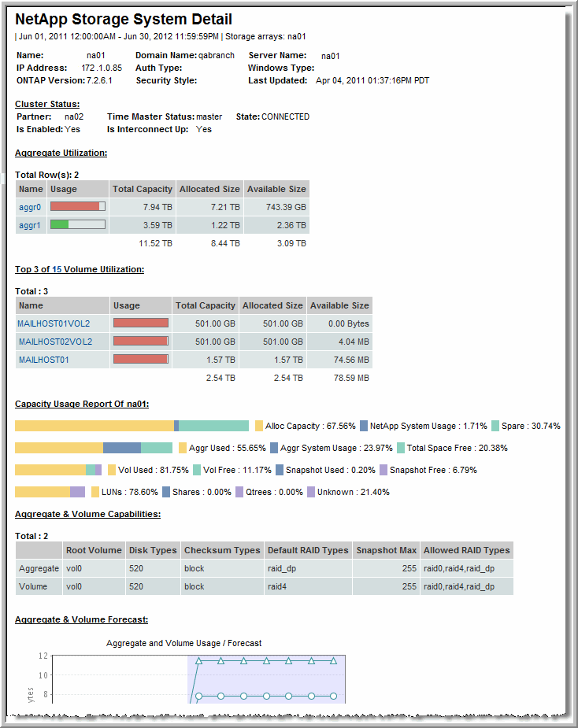Click the Alloc Capacity legend color swatch
Viewport: 578px width, 728px height.
259,426
